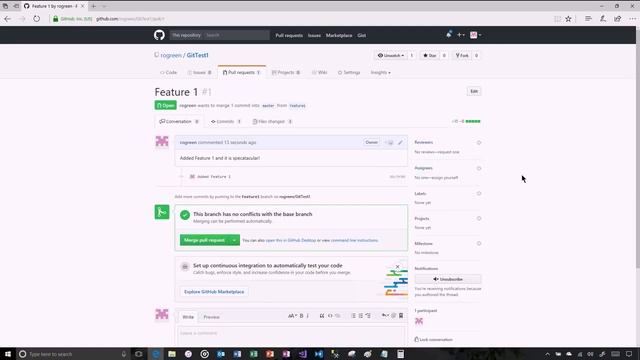Open sidebar Projects gear settings
The image size is (640, 360).
479,218
